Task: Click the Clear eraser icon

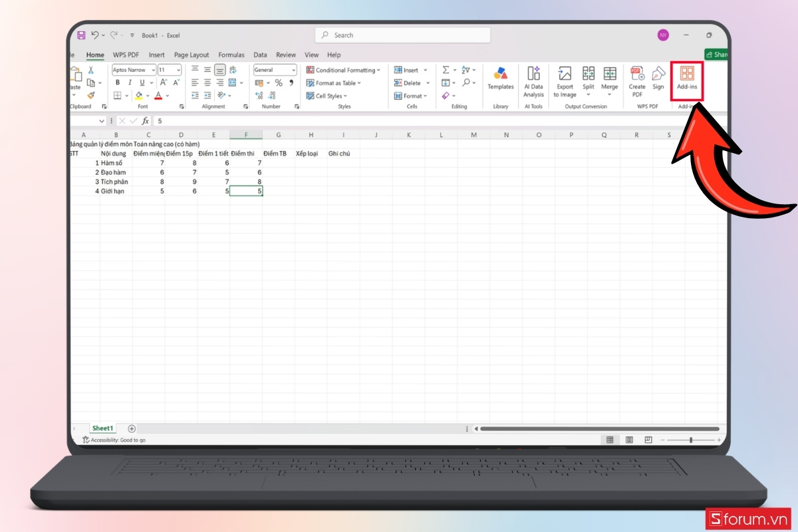Action: (446, 96)
